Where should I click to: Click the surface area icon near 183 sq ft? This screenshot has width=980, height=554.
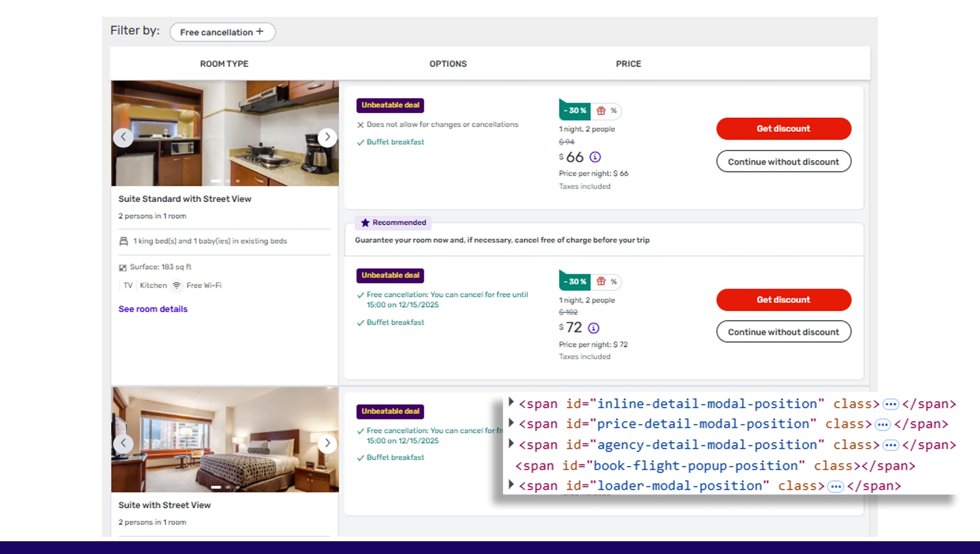pyautogui.click(x=123, y=267)
